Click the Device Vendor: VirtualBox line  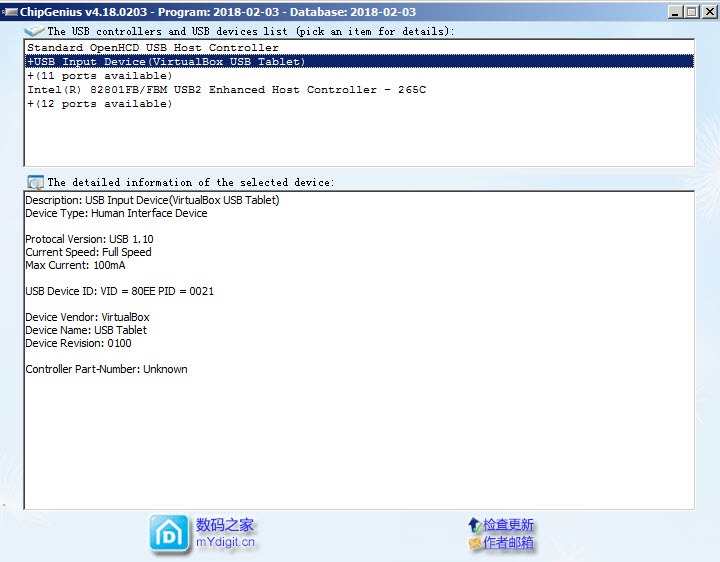coord(87,317)
